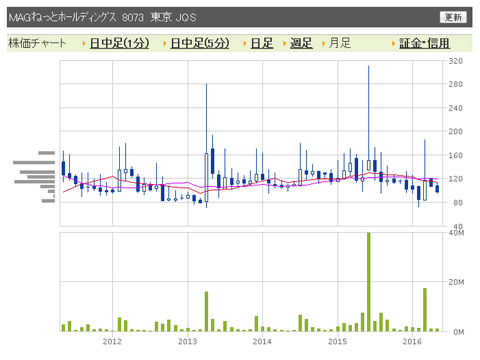The image size is (480, 360).
Task: Click the 2014 x-axis year label
Action: [262, 342]
